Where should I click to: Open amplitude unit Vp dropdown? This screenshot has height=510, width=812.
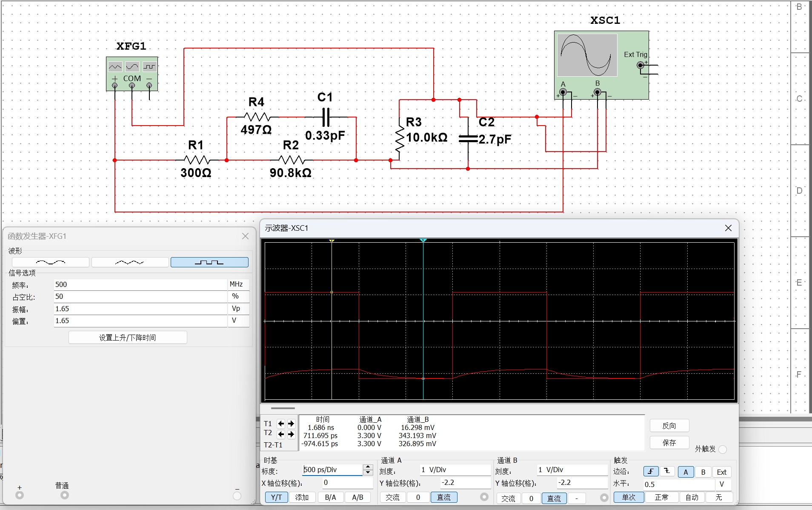(238, 308)
